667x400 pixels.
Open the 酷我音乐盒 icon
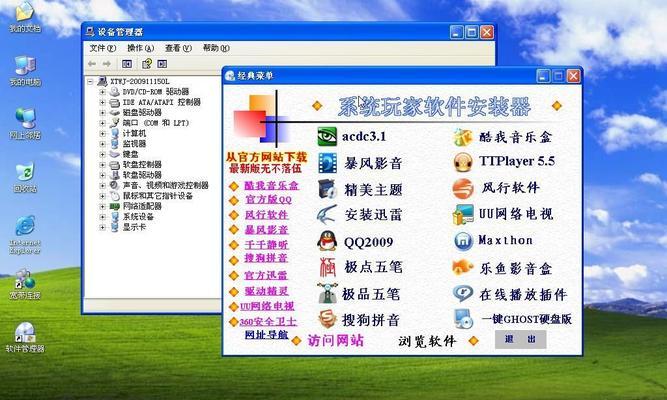[463, 137]
